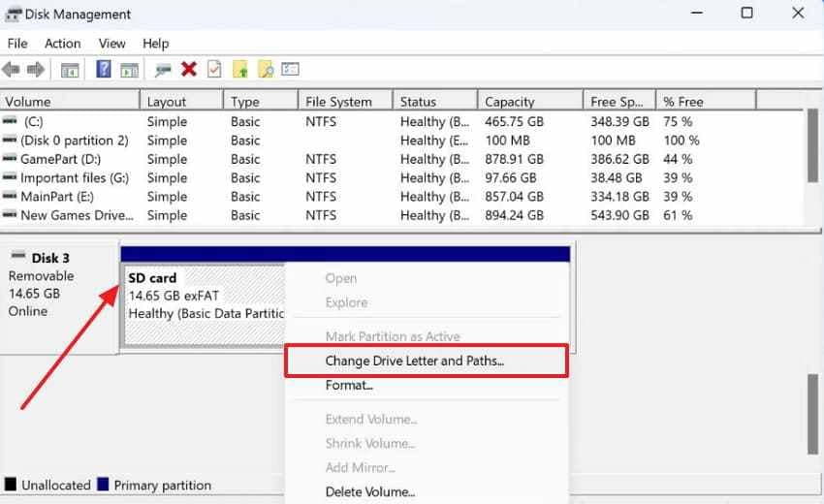Click the settings checklist toolbar icon
The image size is (824, 504).
[290, 69]
